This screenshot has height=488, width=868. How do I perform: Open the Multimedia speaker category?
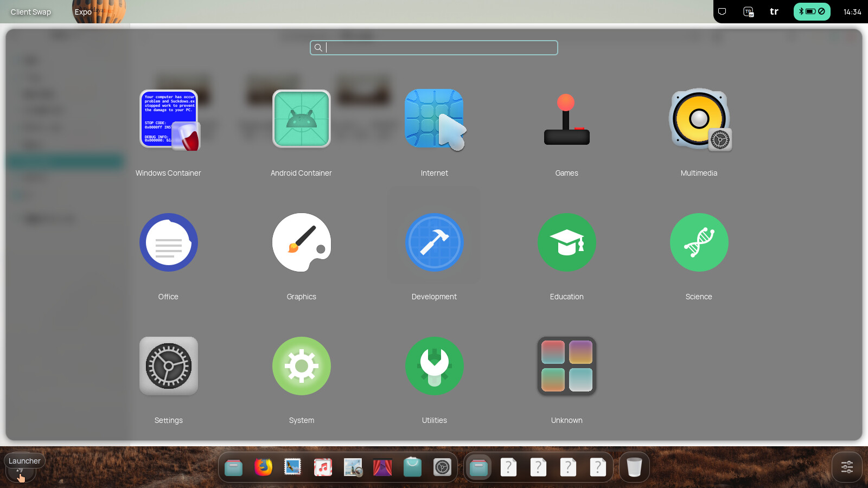[699, 119]
